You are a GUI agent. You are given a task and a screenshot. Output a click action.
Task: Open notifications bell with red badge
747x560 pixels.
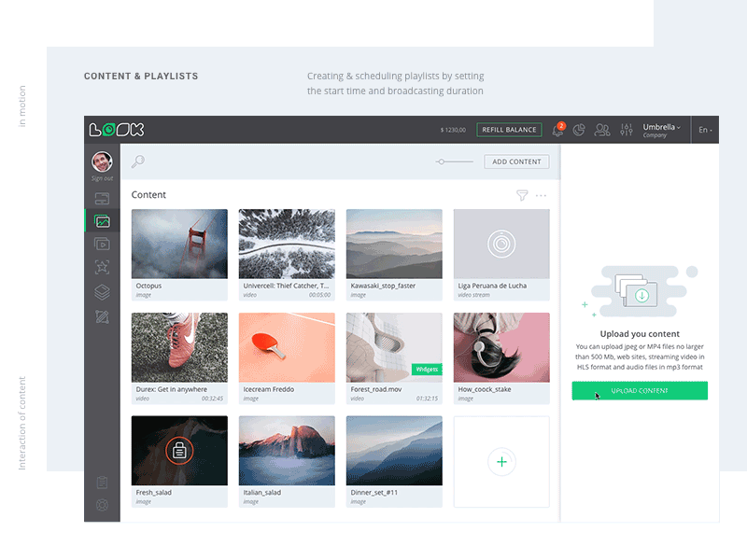[x=557, y=130]
